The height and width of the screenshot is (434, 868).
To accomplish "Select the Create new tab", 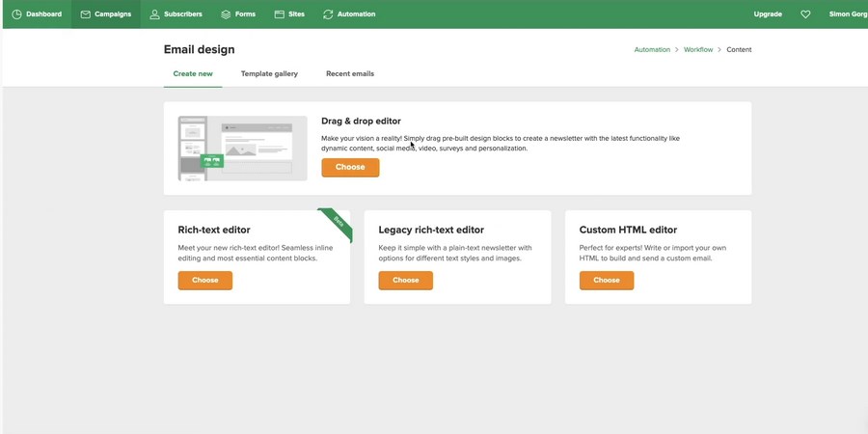I will point(193,73).
